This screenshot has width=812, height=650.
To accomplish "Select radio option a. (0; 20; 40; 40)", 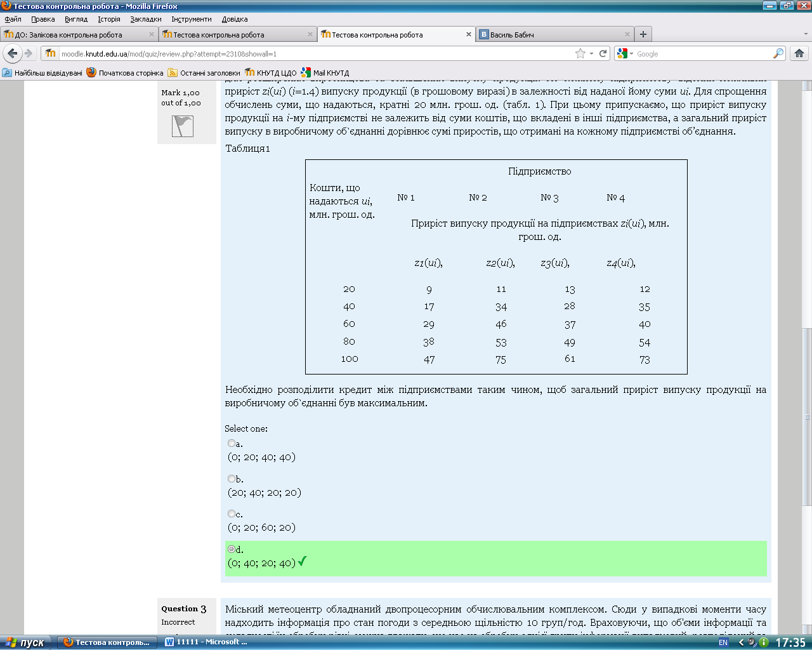I will pos(232,443).
